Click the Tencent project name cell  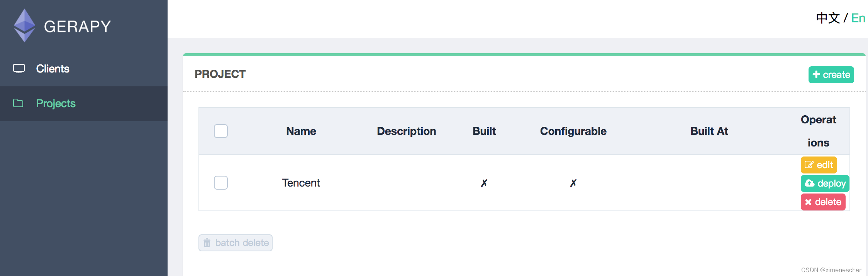pyautogui.click(x=301, y=183)
